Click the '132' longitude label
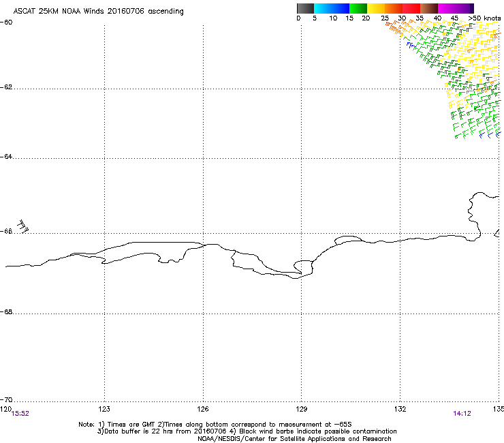This screenshot has width=504, height=443. point(400,409)
